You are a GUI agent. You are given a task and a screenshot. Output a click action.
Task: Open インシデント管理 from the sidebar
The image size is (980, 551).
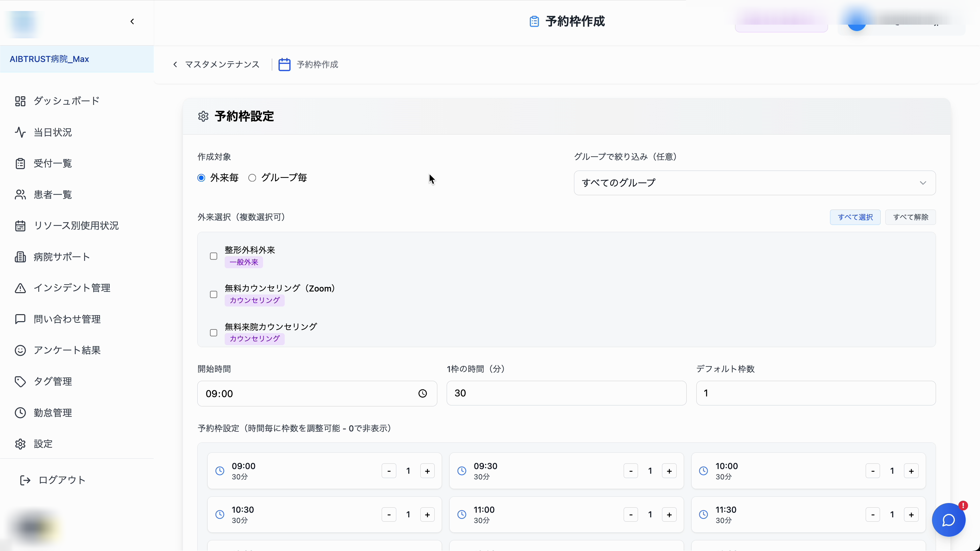click(x=72, y=288)
